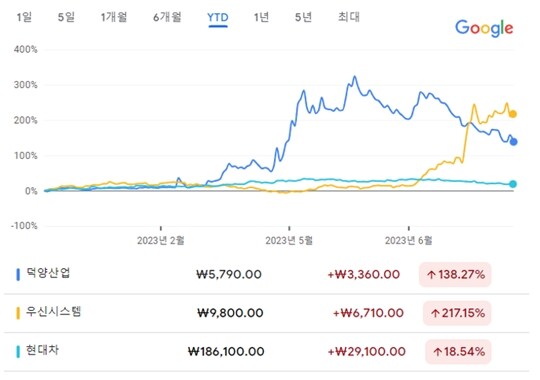540x380 pixels.
Task: Select the 6개월 chart range
Action: 167,17
